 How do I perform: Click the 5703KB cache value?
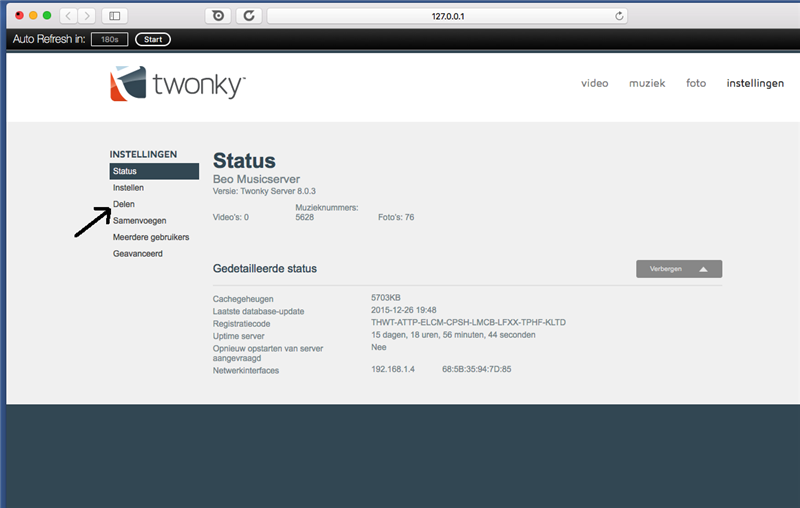point(386,297)
